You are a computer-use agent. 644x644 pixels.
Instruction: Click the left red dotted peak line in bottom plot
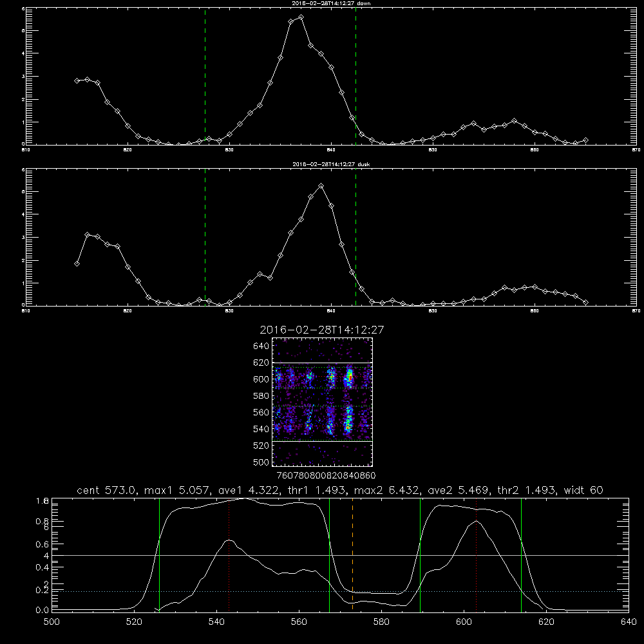pyautogui.click(x=229, y=554)
